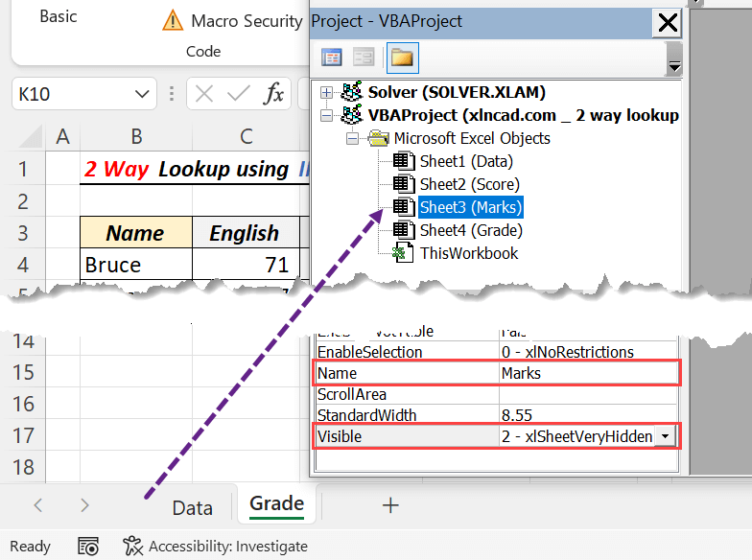Click the Sheet4 (Grade) worksheet icon
Image resolution: width=752 pixels, height=560 pixels.
[x=403, y=230]
